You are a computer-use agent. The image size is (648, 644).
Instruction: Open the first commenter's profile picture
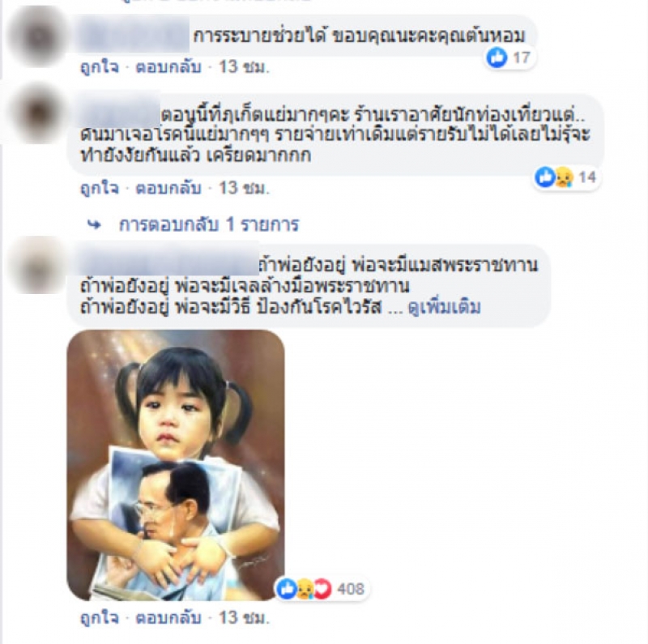click(38, 36)
